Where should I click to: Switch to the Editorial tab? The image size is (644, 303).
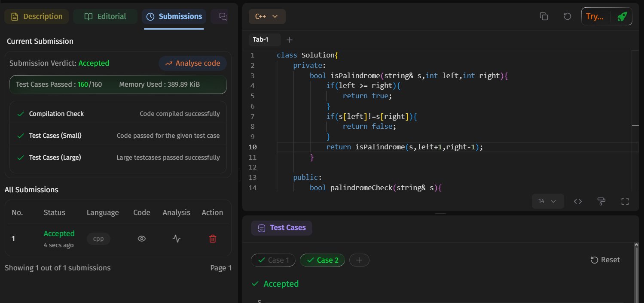105,16
